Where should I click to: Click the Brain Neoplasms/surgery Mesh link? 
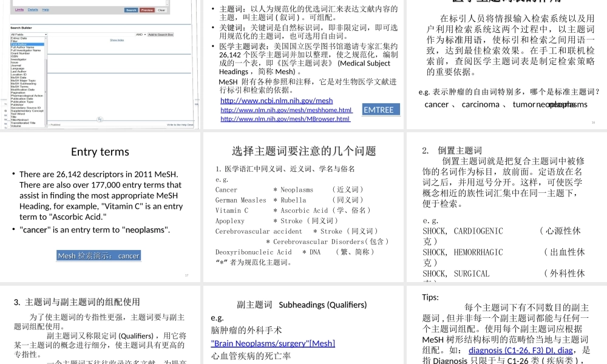(273, 343)
